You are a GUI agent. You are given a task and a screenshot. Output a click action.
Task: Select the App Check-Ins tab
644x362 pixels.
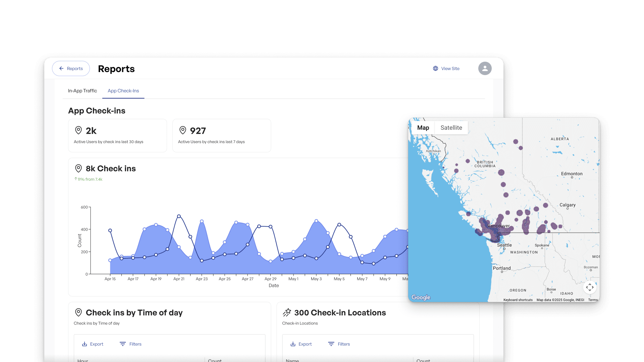coord(123,91)
